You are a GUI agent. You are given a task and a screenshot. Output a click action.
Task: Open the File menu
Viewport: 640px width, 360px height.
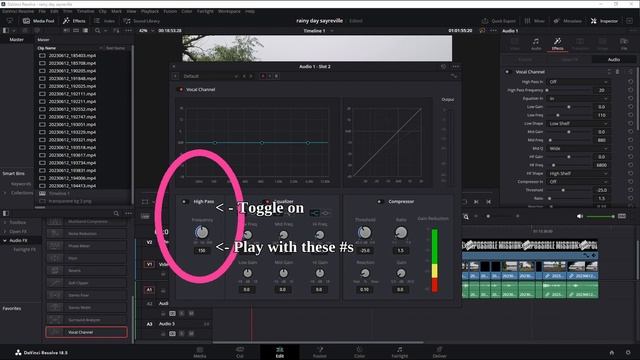click(x=42, y=11)
